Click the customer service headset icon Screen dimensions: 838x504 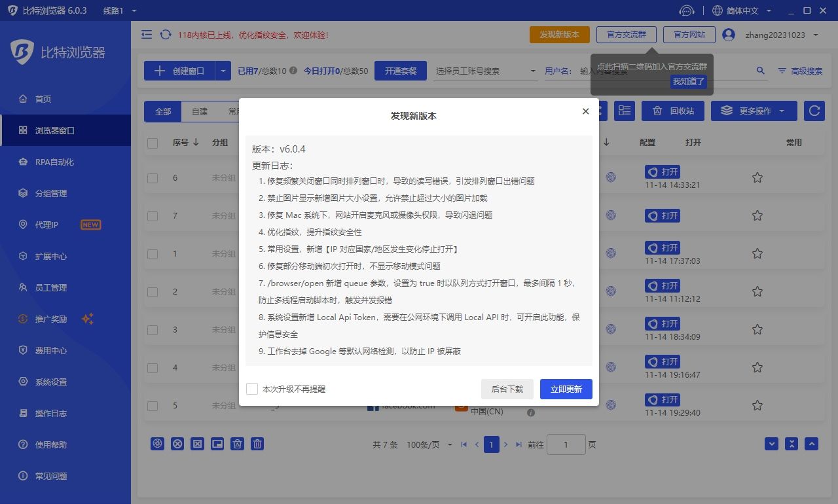click(686, 10)
